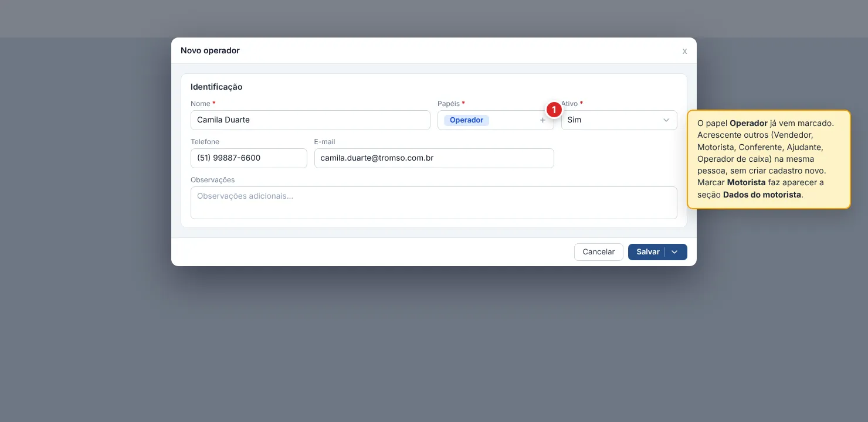Viewport: 868px width, 422px height.
Task: Click the E-mail input field
Action: tap(434, 158)
